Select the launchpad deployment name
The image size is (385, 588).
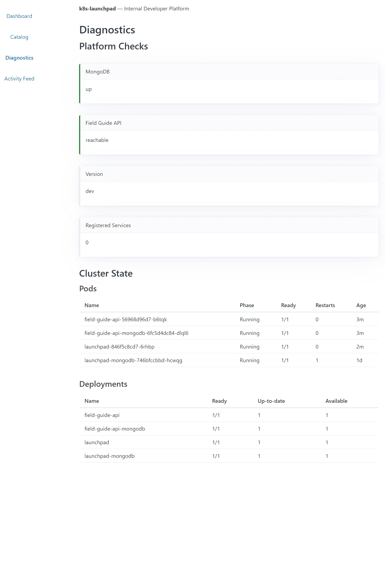pyautogui.click(x=97, y=442)
